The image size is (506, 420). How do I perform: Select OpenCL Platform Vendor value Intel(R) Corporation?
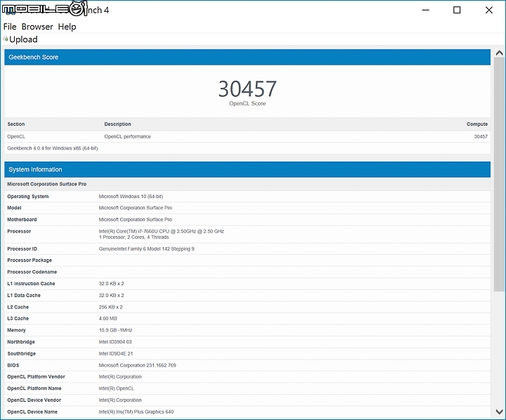tap(119, 376)
